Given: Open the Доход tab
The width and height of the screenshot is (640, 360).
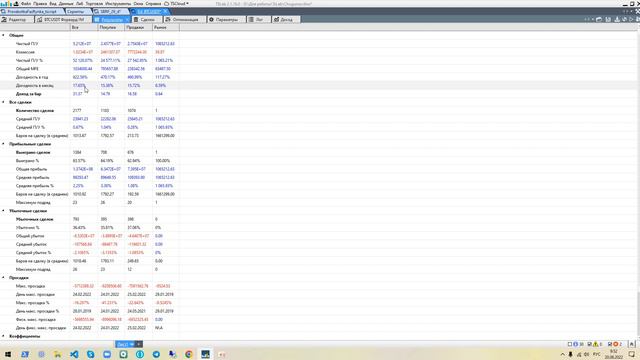Looking at the screenshot, I should click(286, 20).
